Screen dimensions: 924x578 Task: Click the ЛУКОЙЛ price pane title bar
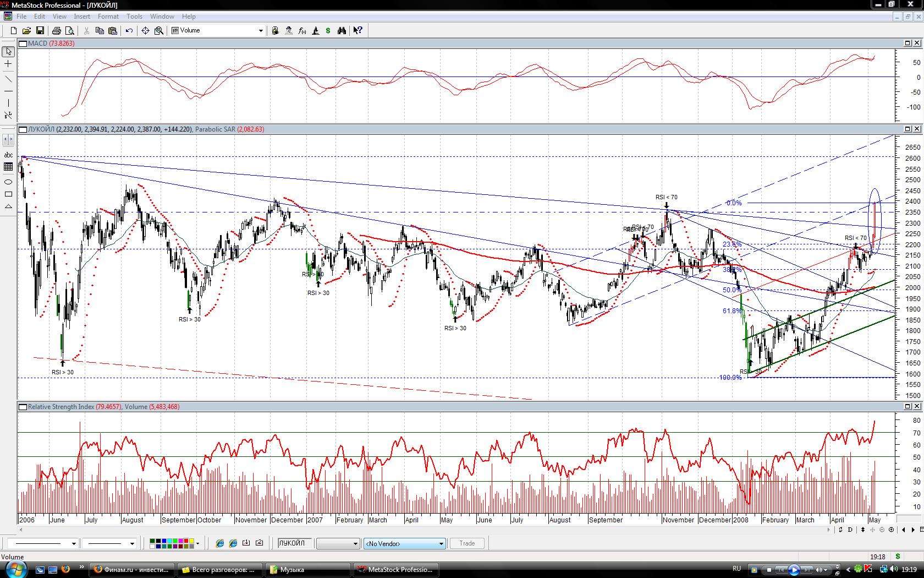point(470,129)
